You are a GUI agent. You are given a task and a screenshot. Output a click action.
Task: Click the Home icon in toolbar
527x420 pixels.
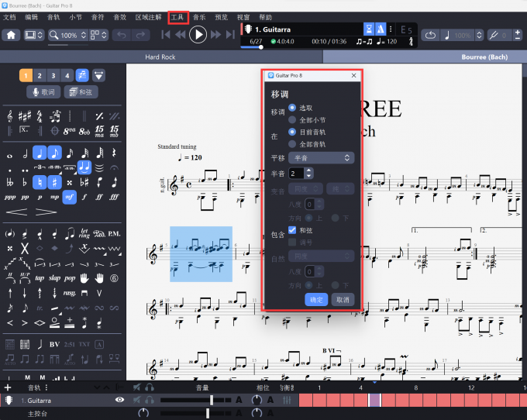coord(11,35)
